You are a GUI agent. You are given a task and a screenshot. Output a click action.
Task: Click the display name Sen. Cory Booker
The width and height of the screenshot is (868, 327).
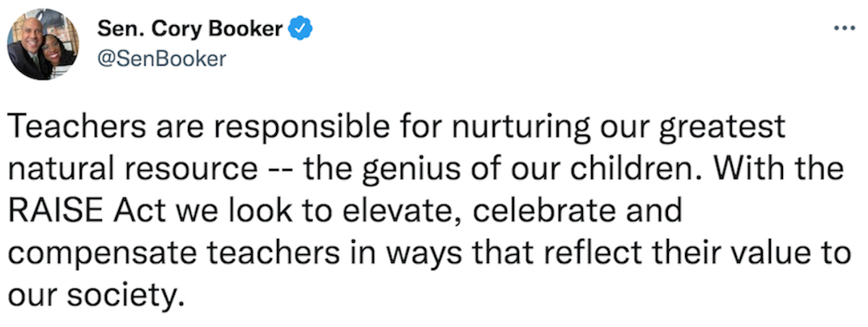point(189,28)
